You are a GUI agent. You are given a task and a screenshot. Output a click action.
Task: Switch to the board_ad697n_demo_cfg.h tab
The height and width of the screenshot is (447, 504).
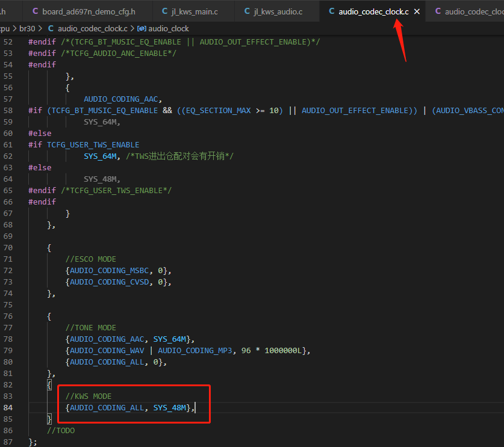(89, 11)
